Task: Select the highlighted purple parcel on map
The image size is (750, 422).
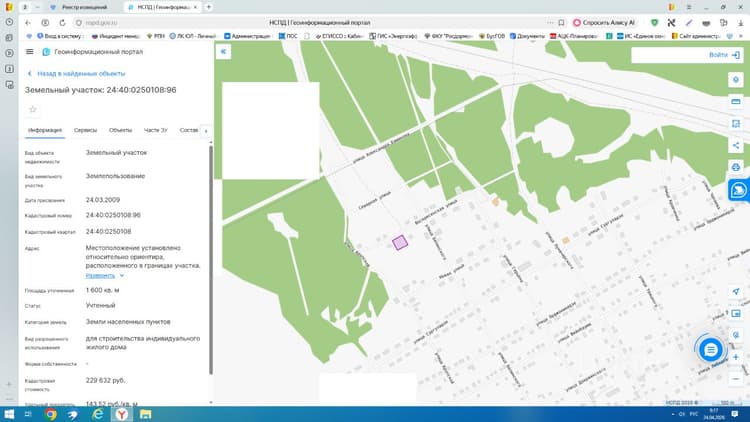Action: coord(400,243)
